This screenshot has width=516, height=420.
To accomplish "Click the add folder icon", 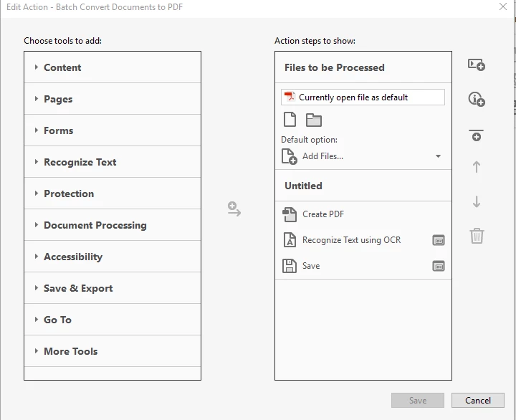I will pyautogui.click(x=314, y=120).
